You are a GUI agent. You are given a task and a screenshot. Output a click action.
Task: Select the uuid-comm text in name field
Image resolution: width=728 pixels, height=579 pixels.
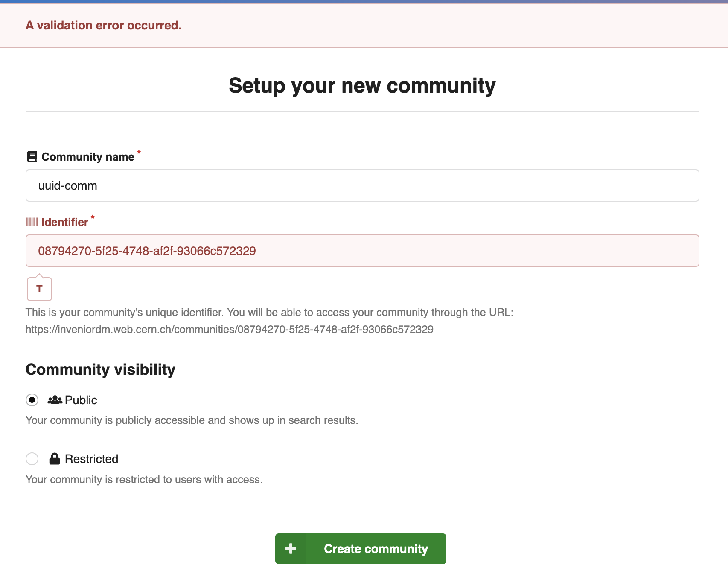click(x=67, y=185)
